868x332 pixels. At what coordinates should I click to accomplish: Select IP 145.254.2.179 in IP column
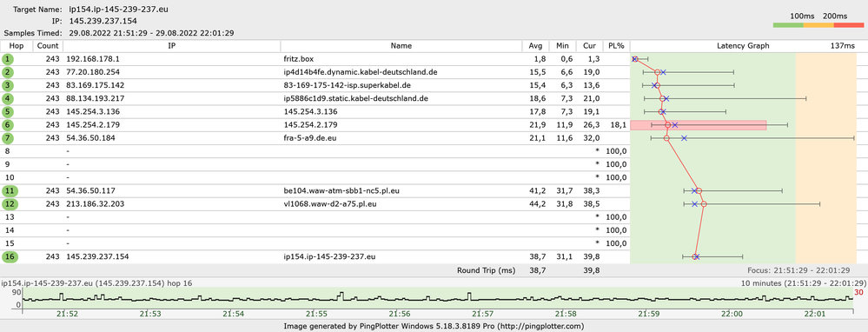(92, 125)
